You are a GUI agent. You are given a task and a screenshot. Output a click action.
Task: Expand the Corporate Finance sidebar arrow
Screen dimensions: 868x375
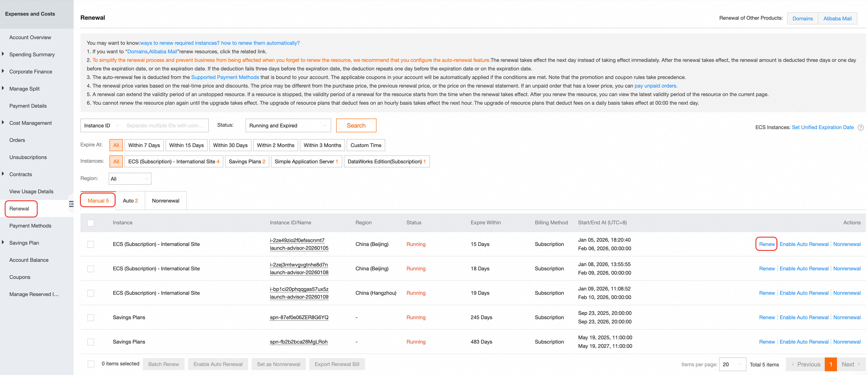click(3, 71)
